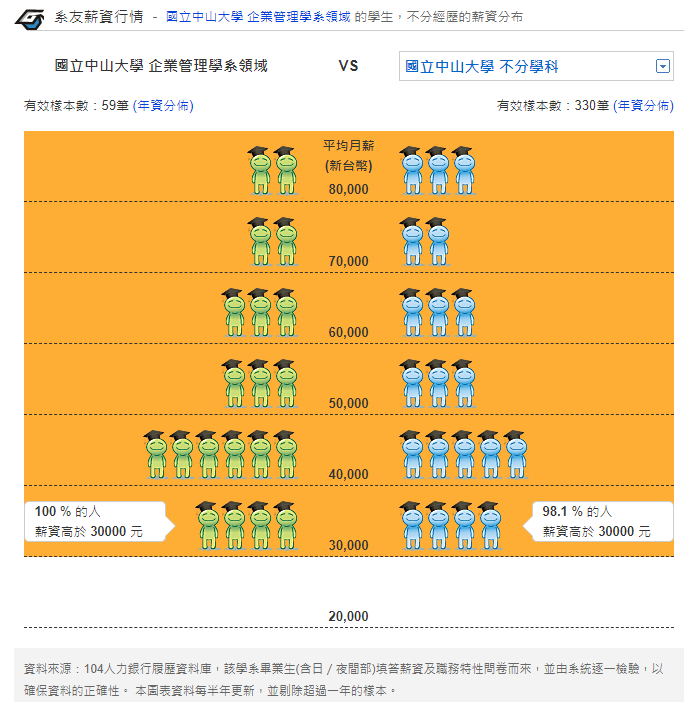Click the leftmost green figure in 80,000 row
Viewport: 700px width, 702px height.
[260, 171]
